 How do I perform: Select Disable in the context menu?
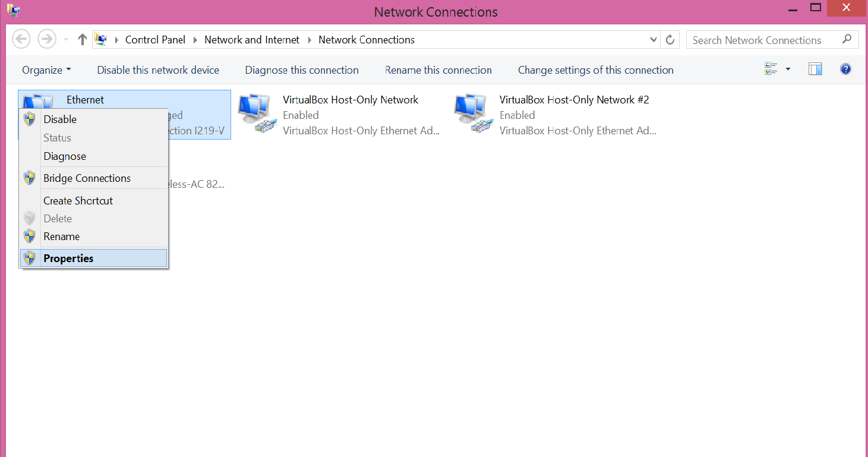(60, 119)
